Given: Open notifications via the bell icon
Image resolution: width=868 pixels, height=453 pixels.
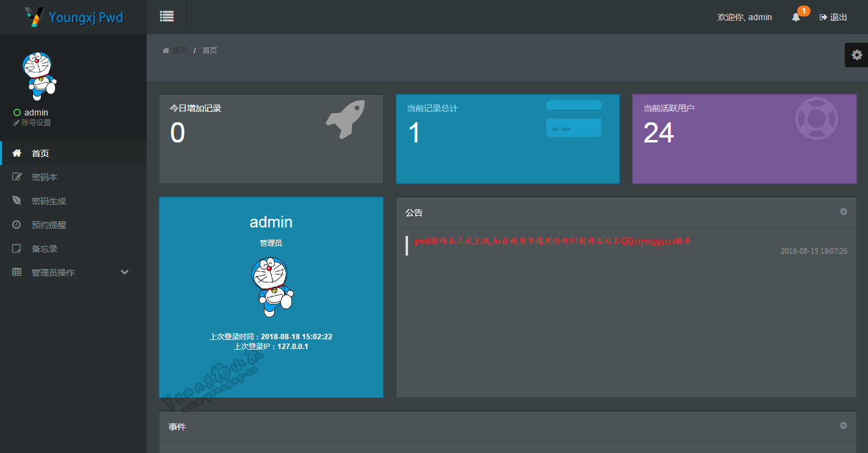Looking at the screenshot, I should (x=796, y=17).
